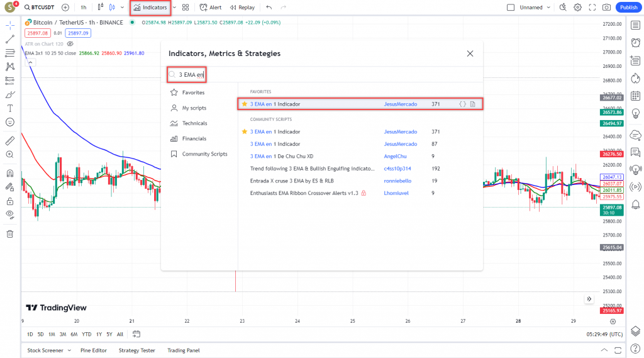Screen dimensions: 644x358
Task: Select the zoom in tool
Action: [10, 155]
